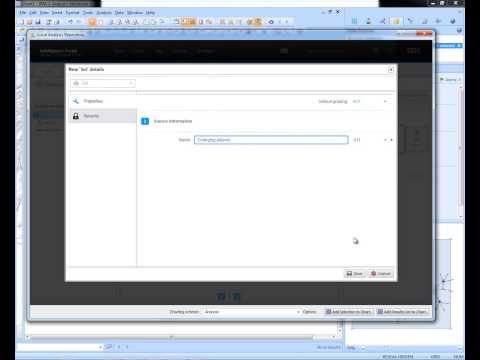Click the blue gear icon in main toolbar
This screenshot has width=480, height=360.
coord(271,22)
